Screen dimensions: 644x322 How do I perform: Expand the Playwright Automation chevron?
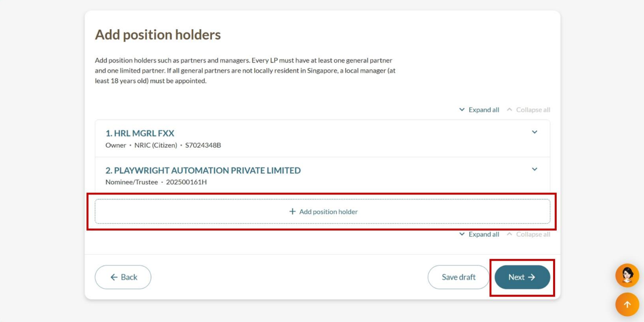[534, 169]
